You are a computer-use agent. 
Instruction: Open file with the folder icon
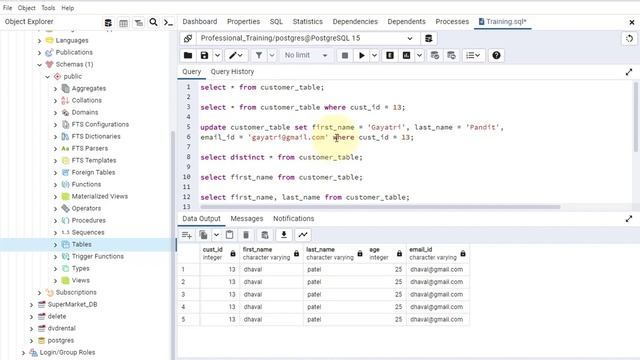(x=188, y=55)
